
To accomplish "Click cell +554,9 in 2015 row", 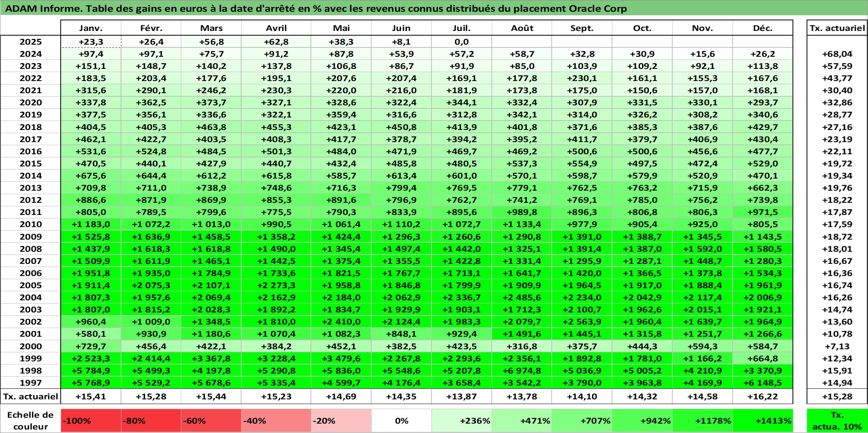I will point(582,164).
